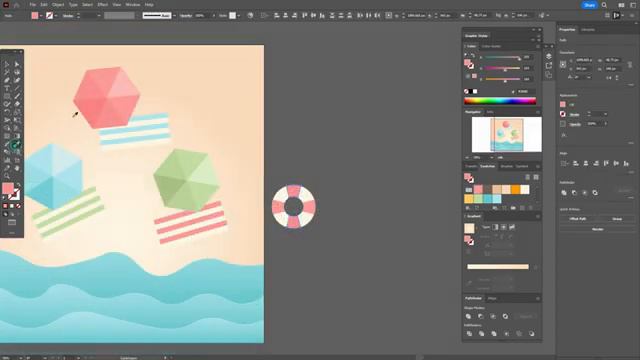Toggle constrain width and height proportions link
Screen dimensions: 640x360
pos(630,64)
